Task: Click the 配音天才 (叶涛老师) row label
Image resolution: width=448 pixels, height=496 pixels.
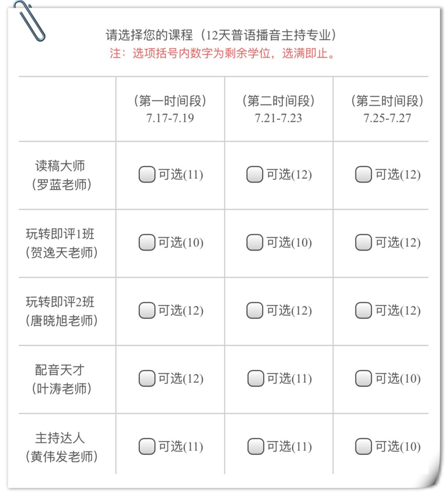Action: [61, 379]
